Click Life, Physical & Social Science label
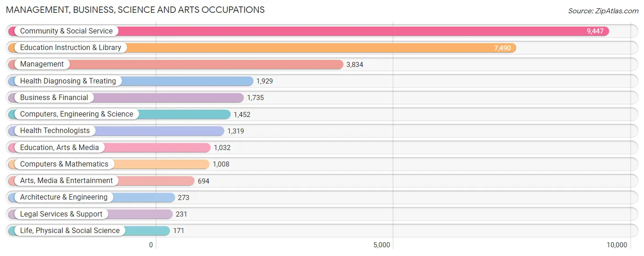 [70, 231]
